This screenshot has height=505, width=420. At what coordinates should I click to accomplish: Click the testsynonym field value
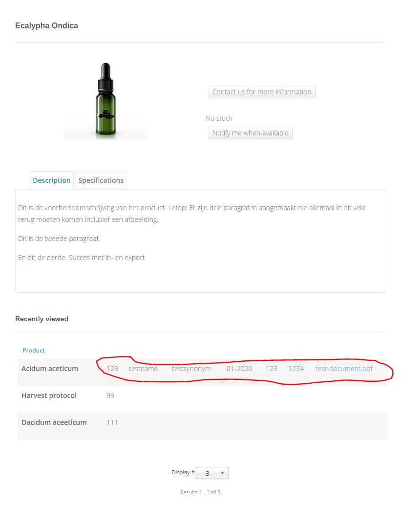pyautogui.click(x=191, y=369)
